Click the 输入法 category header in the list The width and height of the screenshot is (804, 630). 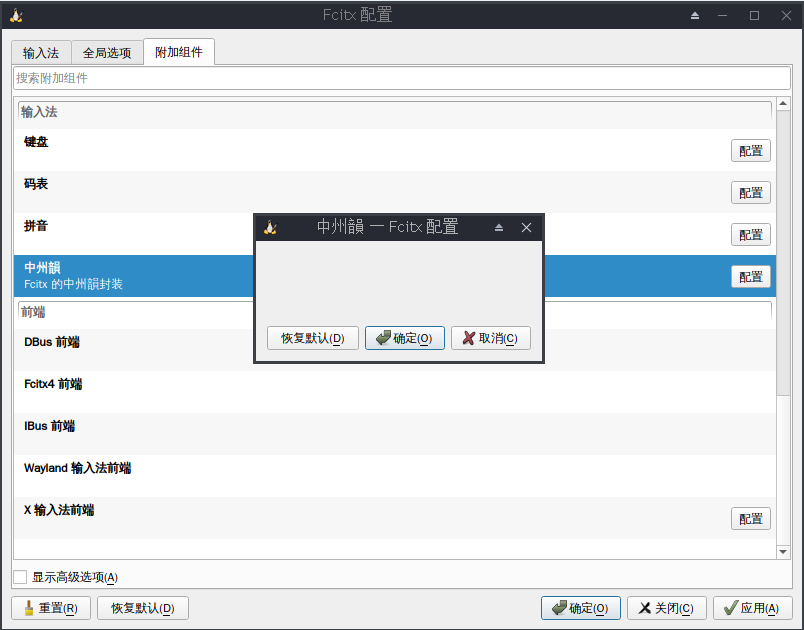[x=395, y=113]
